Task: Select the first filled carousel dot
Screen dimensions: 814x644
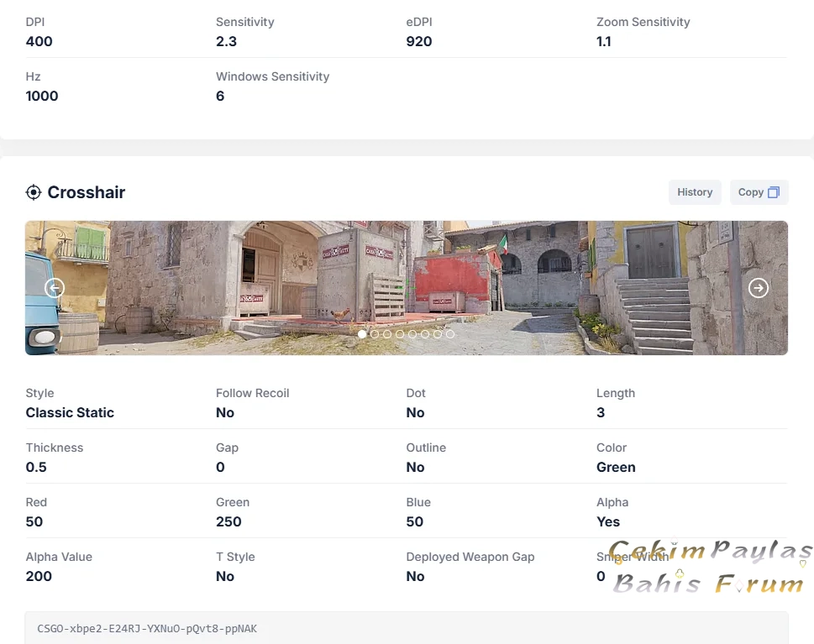Action: coord(362,334)
